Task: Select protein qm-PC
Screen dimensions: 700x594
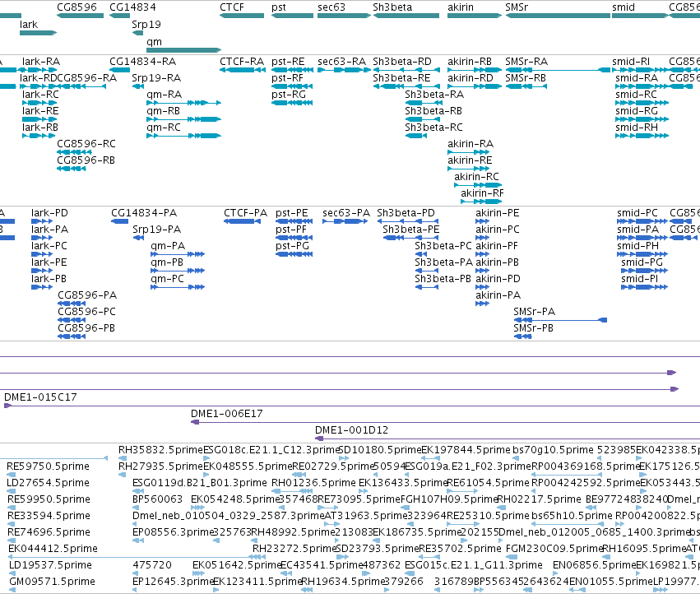Action: pyautogui.click(x=168, y=279)
